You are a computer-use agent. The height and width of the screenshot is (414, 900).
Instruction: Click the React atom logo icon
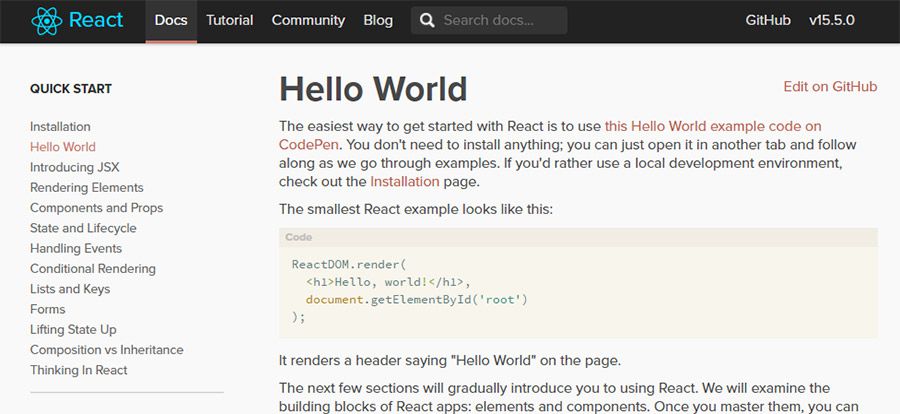pos(46,21)
